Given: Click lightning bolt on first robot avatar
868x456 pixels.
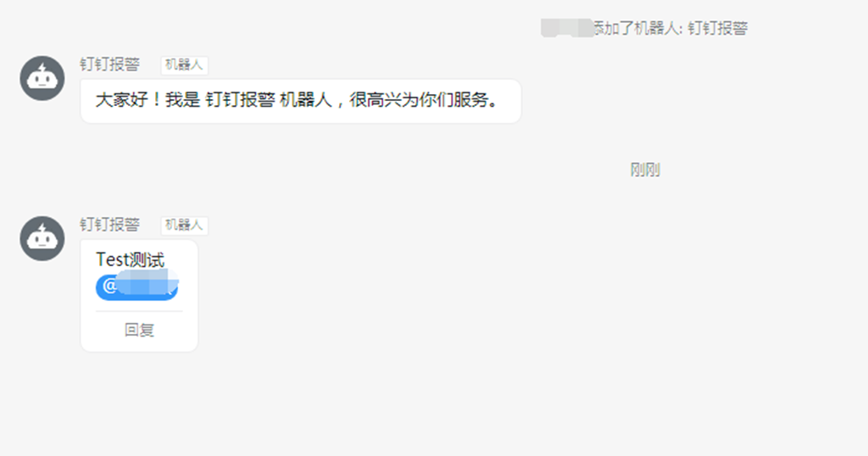Looking at the screenshot, I should (42, 69).
